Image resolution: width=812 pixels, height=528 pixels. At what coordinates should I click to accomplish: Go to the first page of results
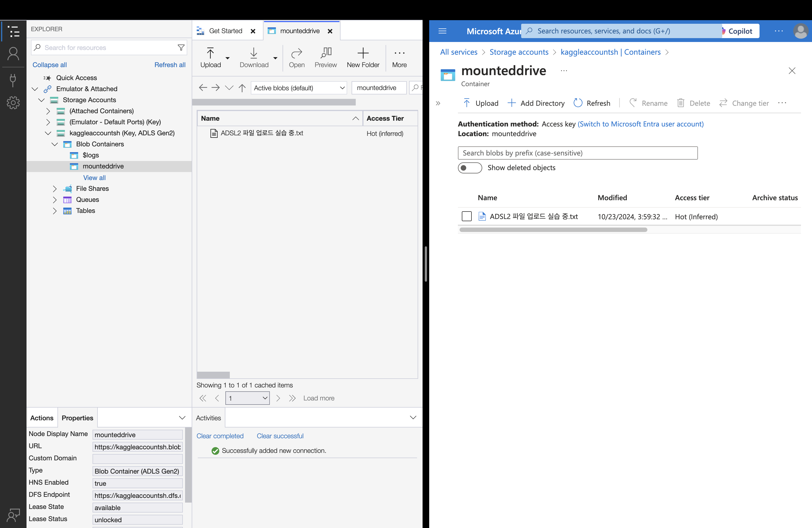pos(203,398)
